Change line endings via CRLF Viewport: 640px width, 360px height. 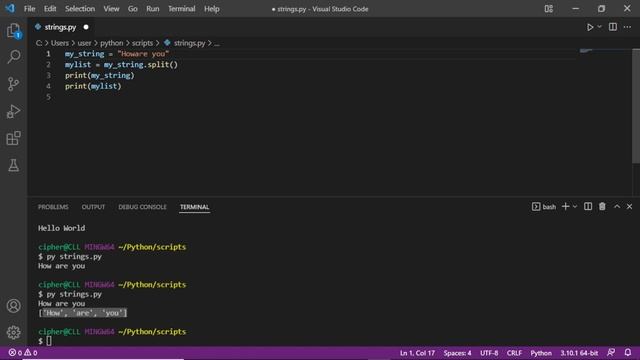pos(514,353)
